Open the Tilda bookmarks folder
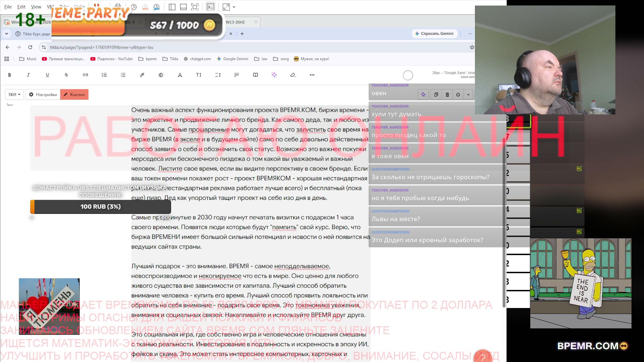Image resolution: width=644 pixels, height=362 pixels. pos(170,59)
